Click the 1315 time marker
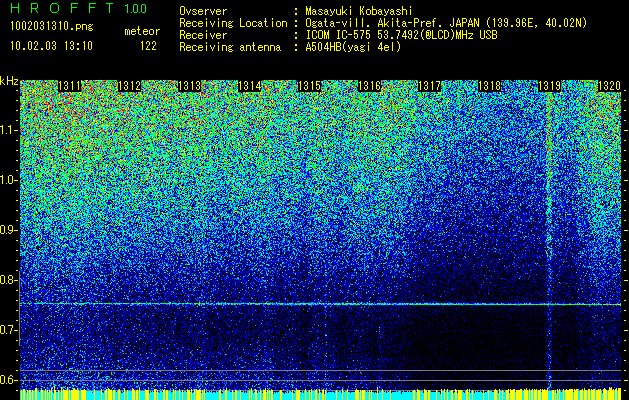Image resolution: width=629 pixels, height=400 pixels. click(309, 86)
